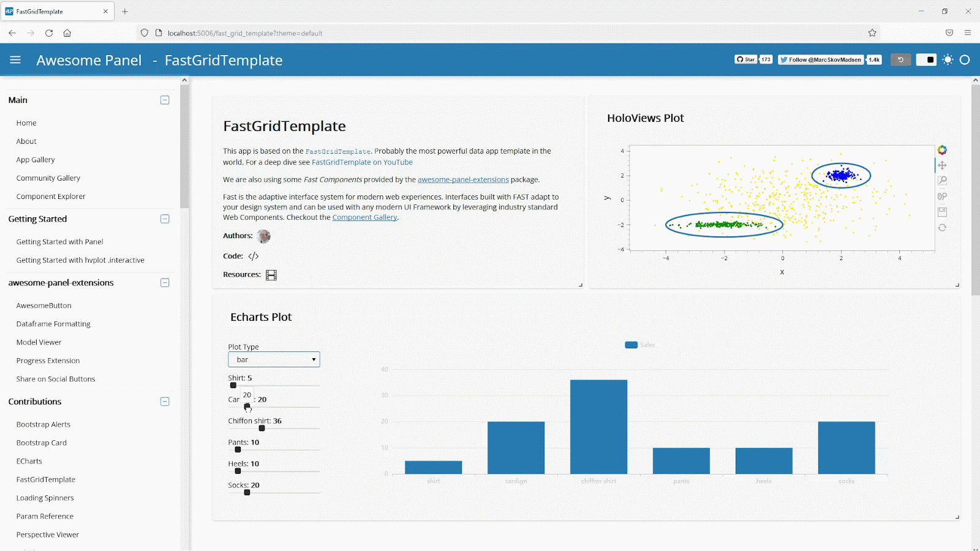
Task: Click the FastGridTemplate code link in text
Action: tap(338, 151)
